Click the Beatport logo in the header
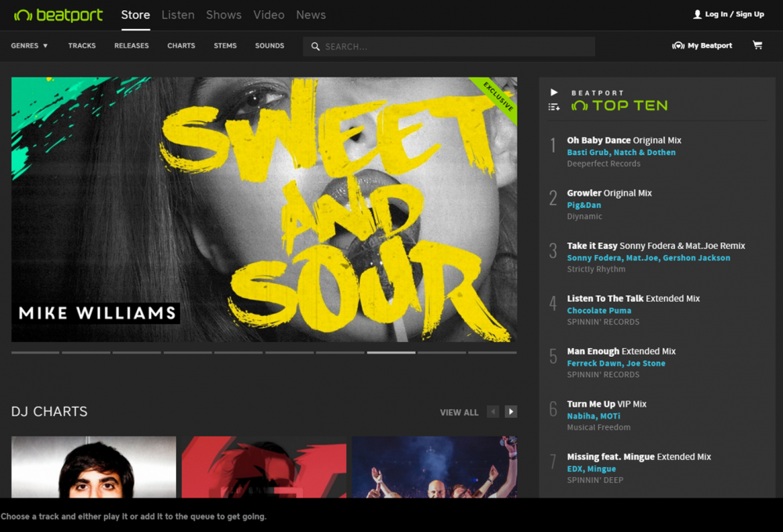The height and width of the screenshot is (532, 783). 58,14
